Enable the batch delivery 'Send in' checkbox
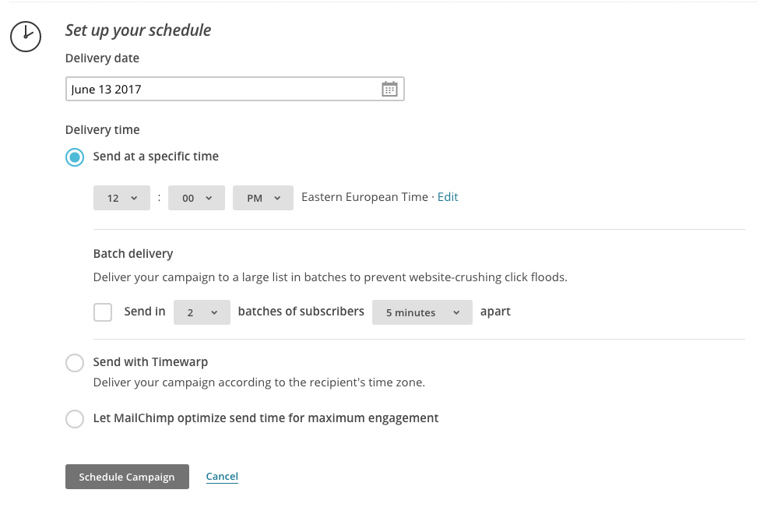The height and width of the screenshot is (532, 781). (103, 312)
